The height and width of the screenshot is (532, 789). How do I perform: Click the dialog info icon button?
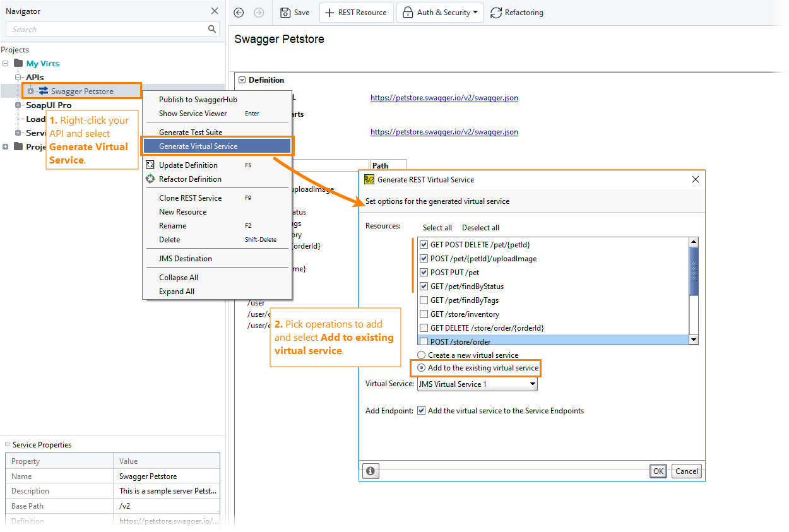click(371, 471)
